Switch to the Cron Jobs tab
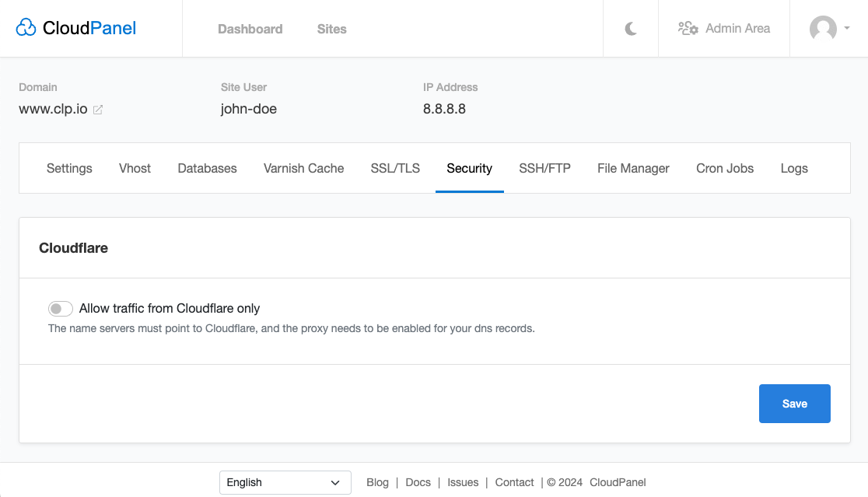The width and height of the screenshot is (868, 497). tap(725, 168)
